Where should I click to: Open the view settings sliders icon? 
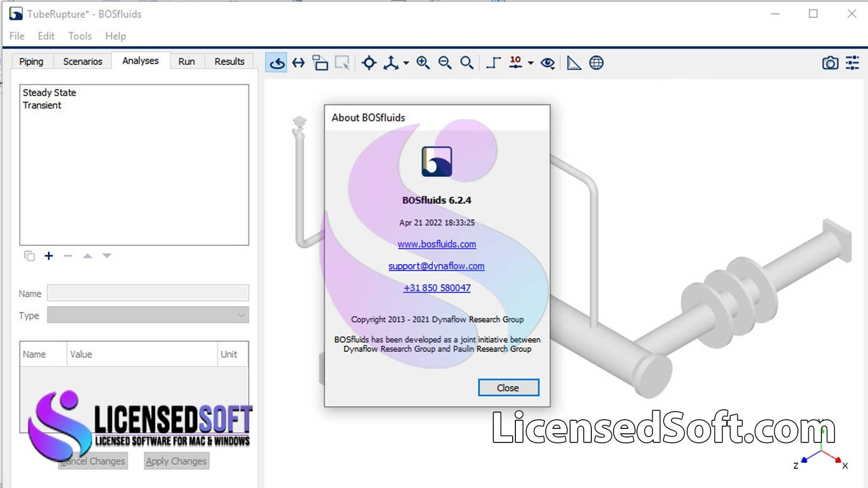click(x=852, y=63)
